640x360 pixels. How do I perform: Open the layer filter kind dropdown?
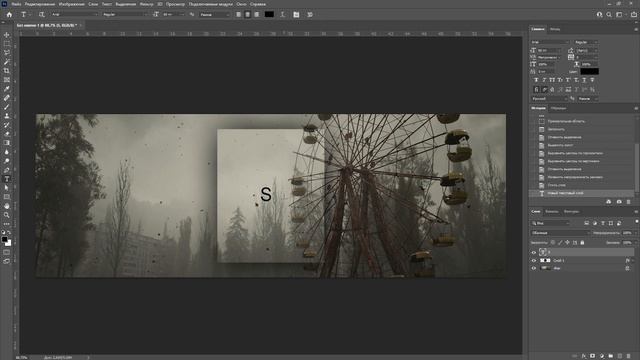(x=550, y=223)
